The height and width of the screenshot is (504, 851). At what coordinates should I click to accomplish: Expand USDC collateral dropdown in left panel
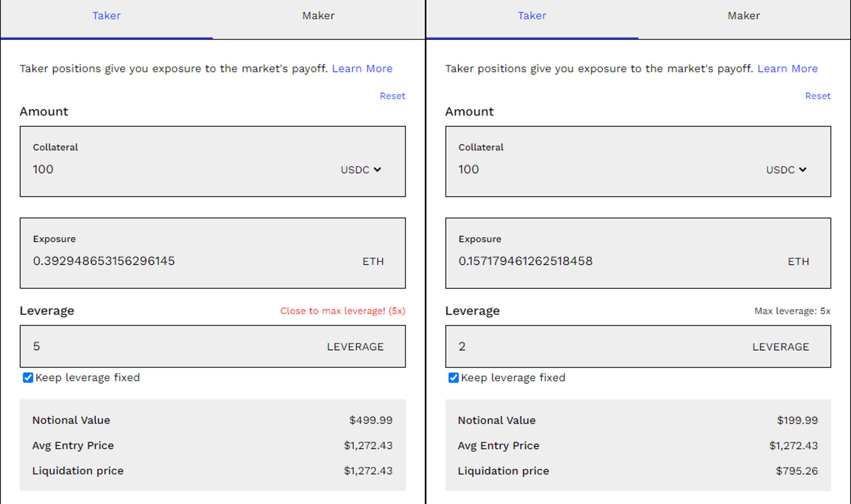(361, 169)
